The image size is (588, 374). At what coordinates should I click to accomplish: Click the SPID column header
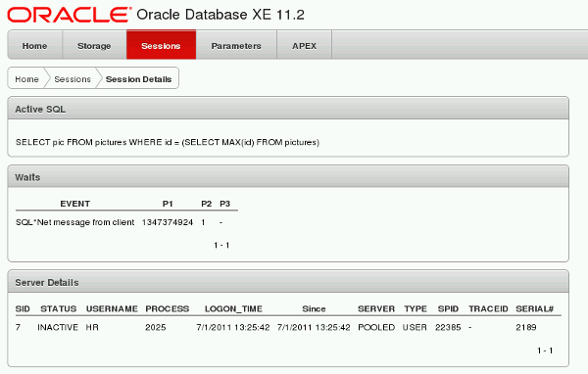click(448, 308)
